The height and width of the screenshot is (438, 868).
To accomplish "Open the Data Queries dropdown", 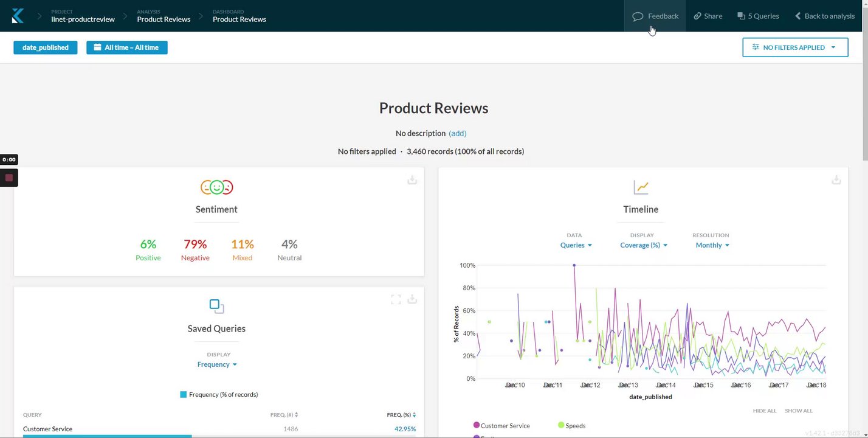I will coord(576,245).
